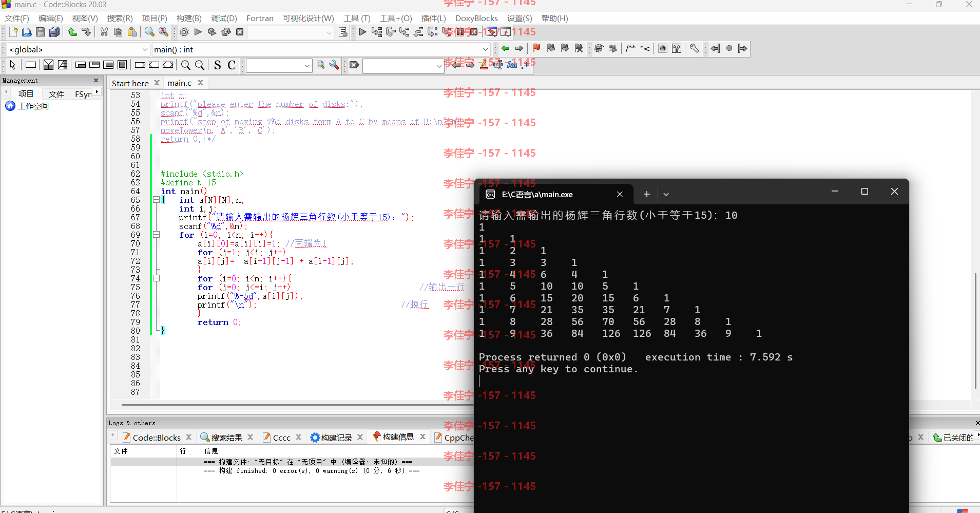
Task: Start debugging with the Debug/Continue icon
Action: pyautogui.click(x=363, y=32)
